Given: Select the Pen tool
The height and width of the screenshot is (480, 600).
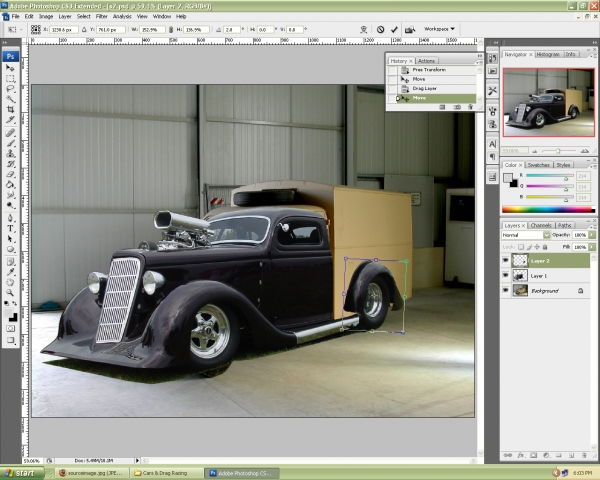Looking at the screenshot, I should (x=10, y=218).
